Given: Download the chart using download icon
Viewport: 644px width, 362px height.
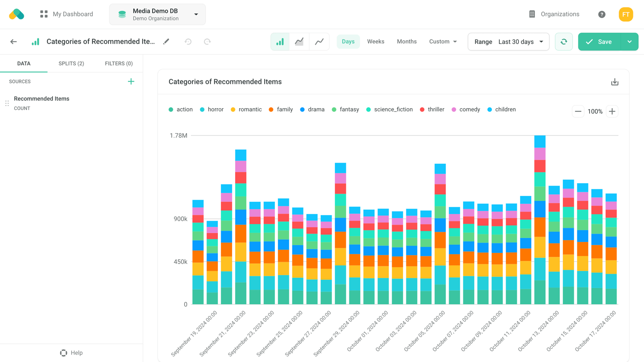Looking at the screenshot, I should coord(614,82).
